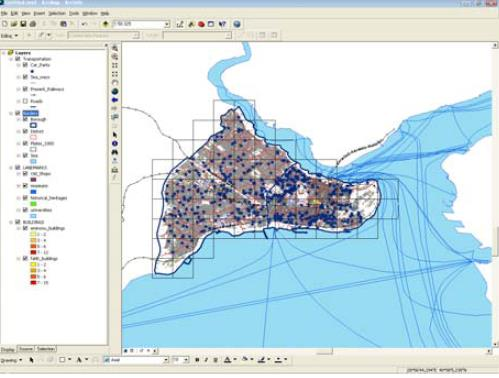Open the Drawing menu button

point(11,360)
